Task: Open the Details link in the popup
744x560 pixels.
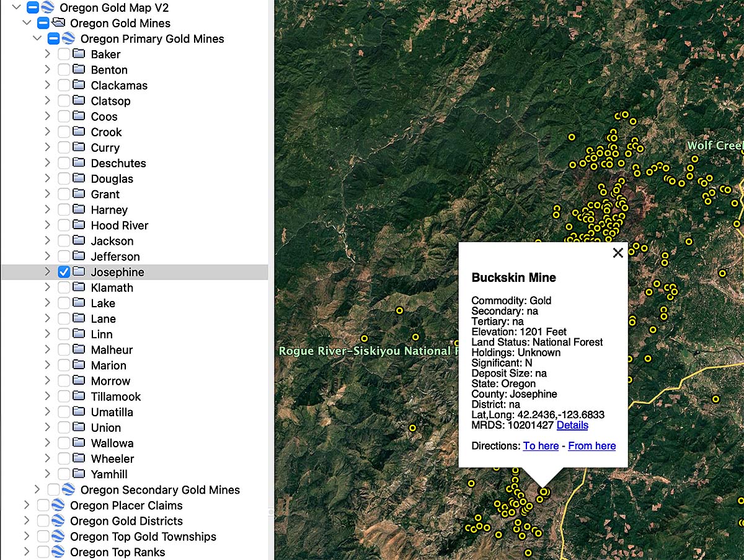Action: pos(572,425)
